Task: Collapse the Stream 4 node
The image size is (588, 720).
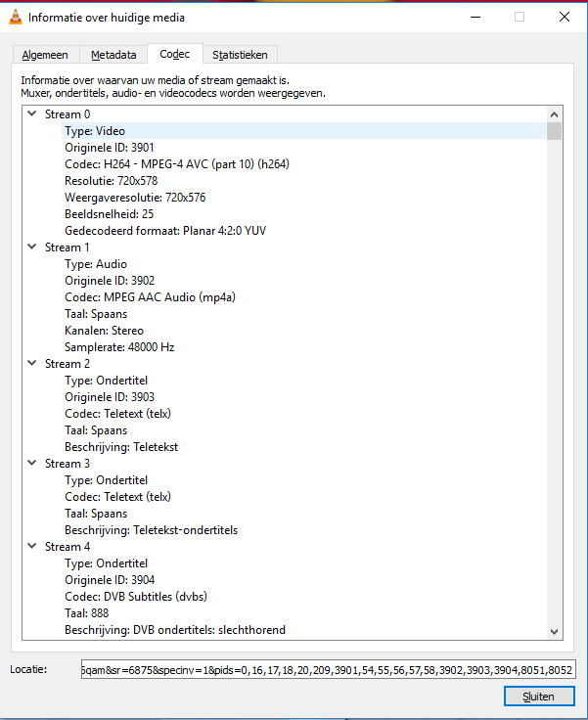Action: click(33, 547)
